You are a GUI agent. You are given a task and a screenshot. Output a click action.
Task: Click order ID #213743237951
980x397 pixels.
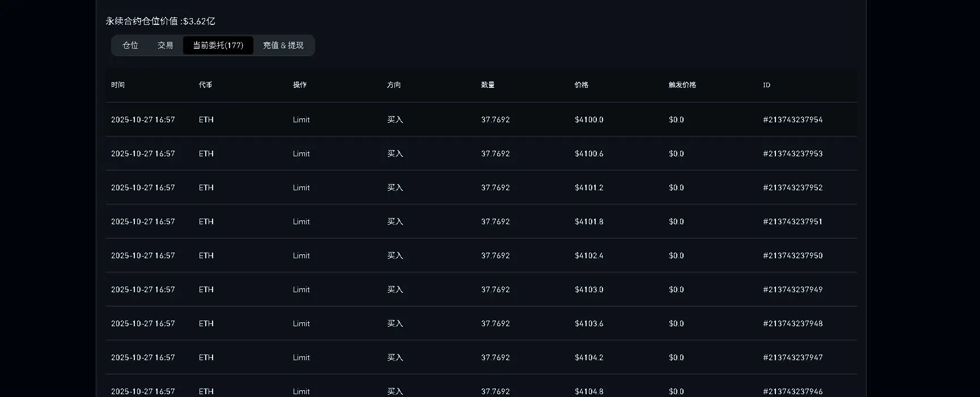click(793, 221)
